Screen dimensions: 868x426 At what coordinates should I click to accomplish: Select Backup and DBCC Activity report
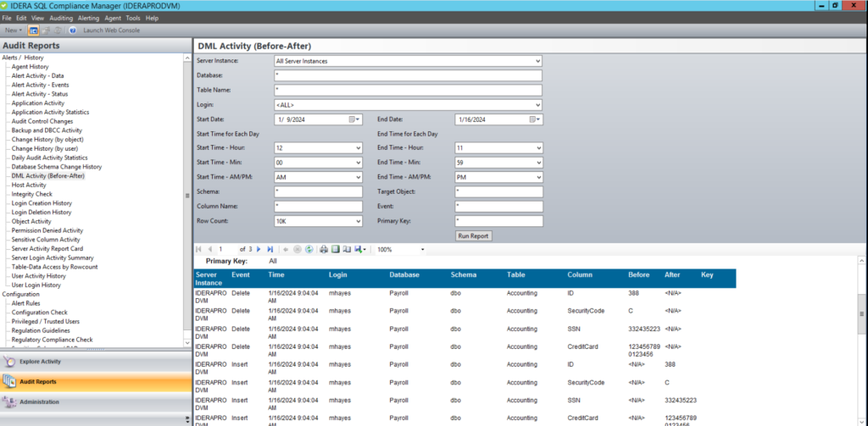(47, 130)
